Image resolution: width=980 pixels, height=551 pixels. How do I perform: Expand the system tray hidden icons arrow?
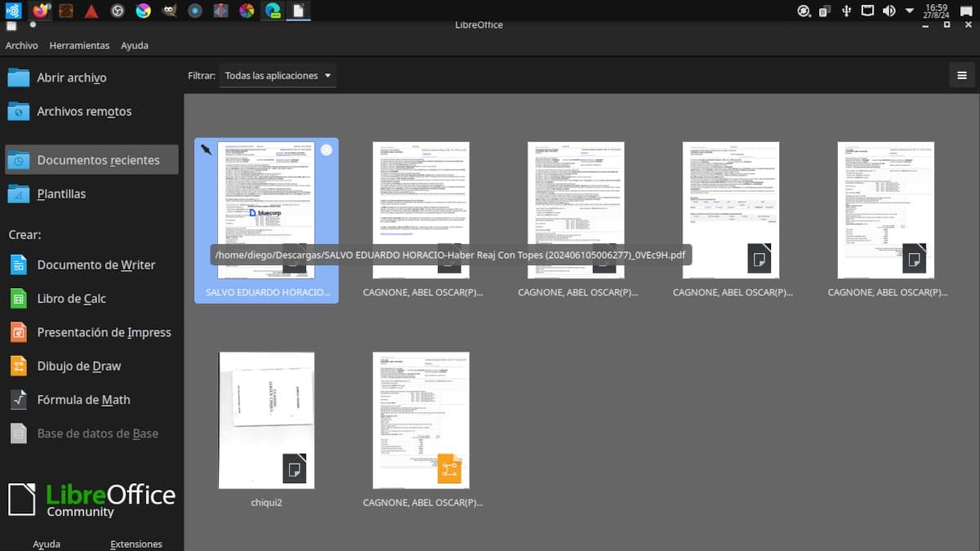pyautogui.click(x=911, y=11)
